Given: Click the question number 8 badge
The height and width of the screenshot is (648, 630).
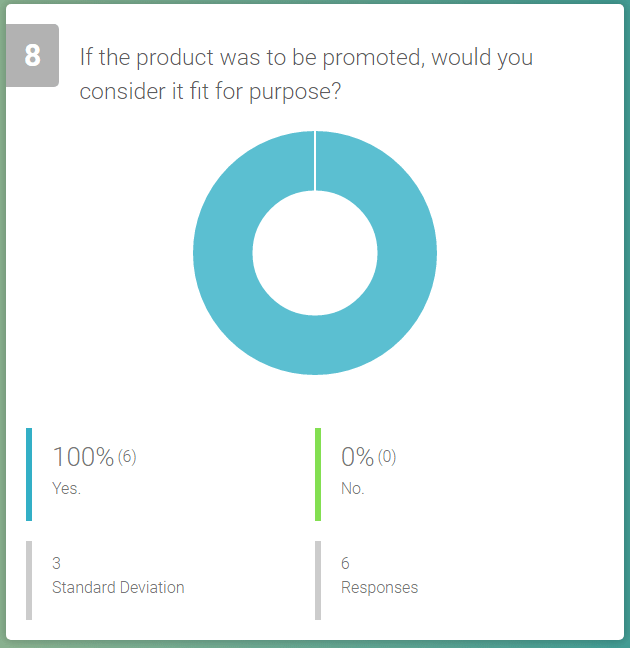Looking at the screenshot, I should tap(32, 56).
